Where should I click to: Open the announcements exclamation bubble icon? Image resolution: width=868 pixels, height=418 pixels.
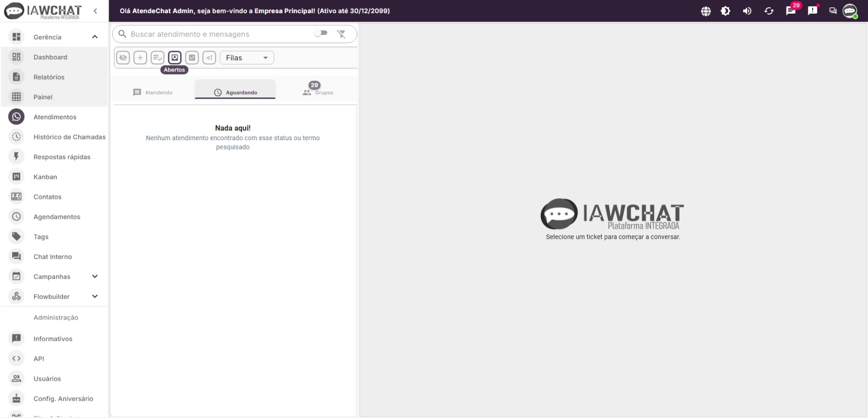[813, 11]
